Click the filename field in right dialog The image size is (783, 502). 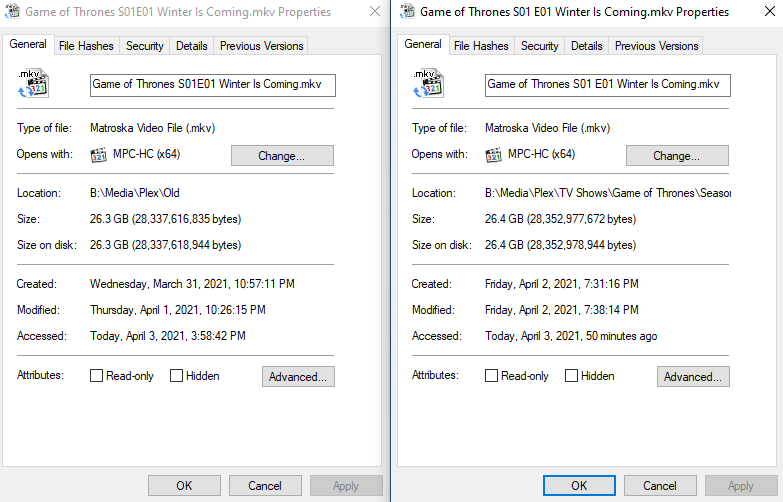click(607, 85)
